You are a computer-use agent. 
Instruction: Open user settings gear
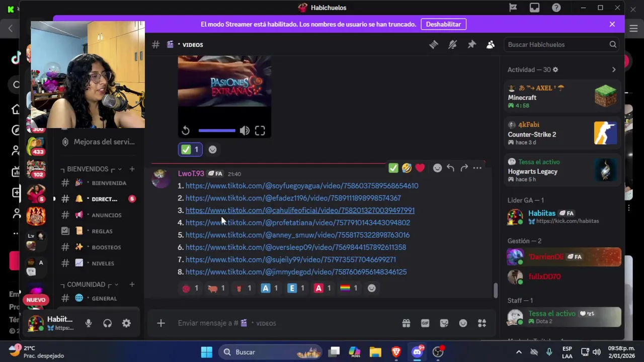click(126, 323)
